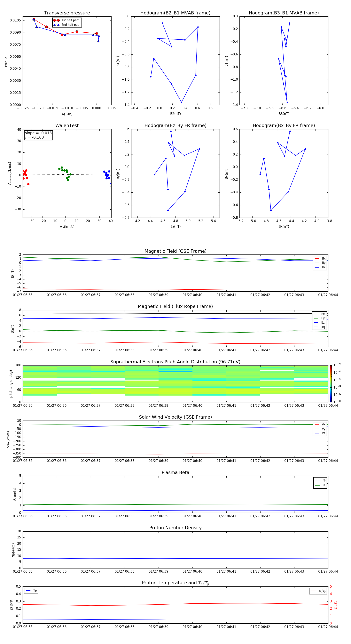Image resolution: width=351 pixels, height=644 pixels.
Task: Click the 'Np(#/cc)' y-axis label
Action: (x=13, y=550)
